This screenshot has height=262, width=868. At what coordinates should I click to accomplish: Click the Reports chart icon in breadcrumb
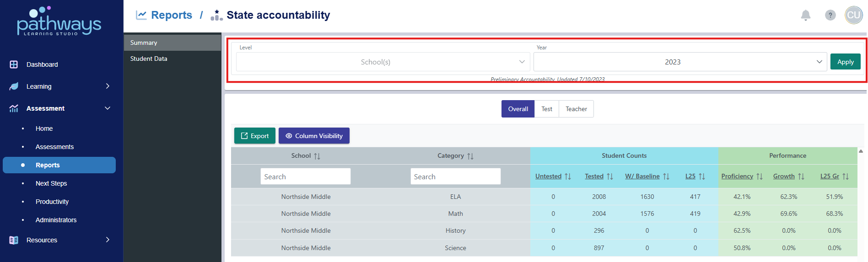coord(141,15)
